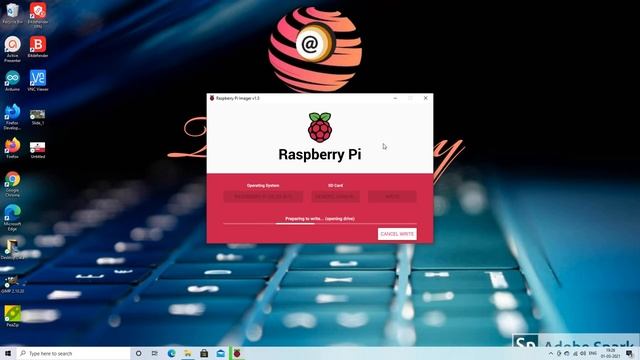Click the volume icon in system tray
Viewport: 640px width, 360px height.
[x=583, y=353]
